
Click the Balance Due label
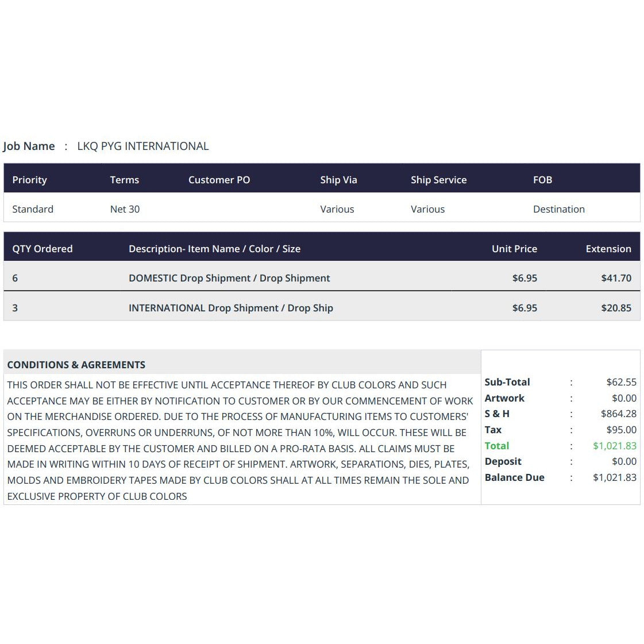pos(514,477)
